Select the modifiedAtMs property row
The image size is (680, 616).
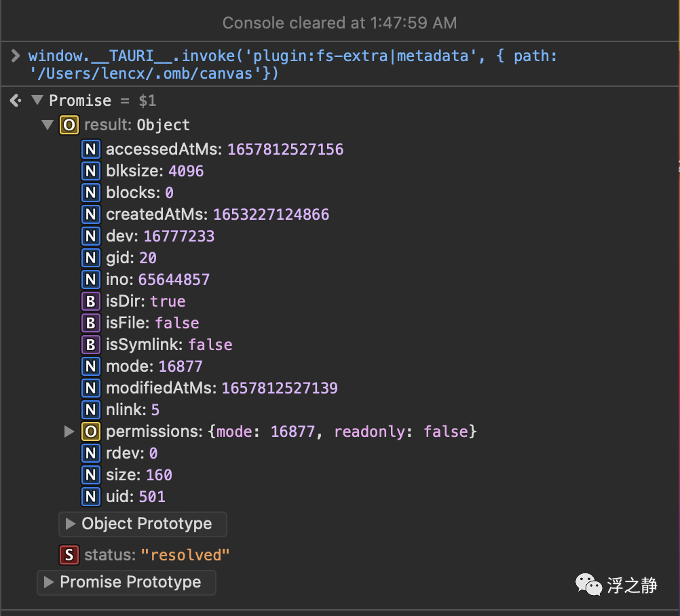click(x=221, y=388)
